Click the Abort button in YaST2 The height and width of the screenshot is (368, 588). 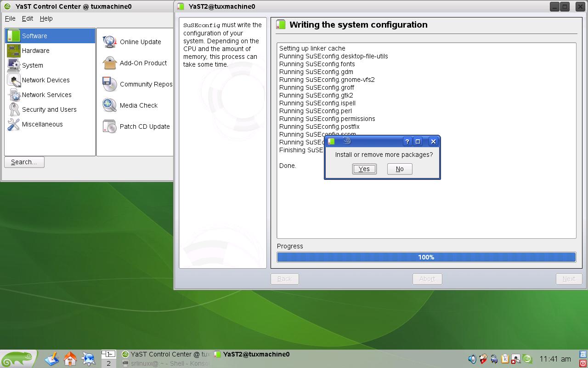427,279
